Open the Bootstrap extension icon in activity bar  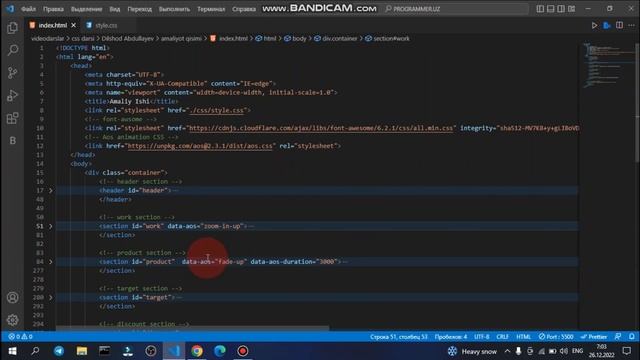coord(13,140)
